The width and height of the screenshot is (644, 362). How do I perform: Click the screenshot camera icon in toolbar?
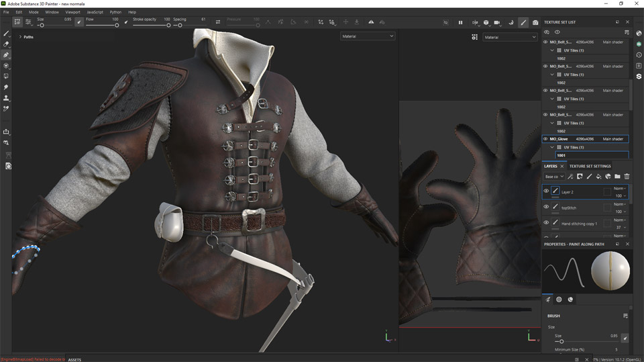535,22
